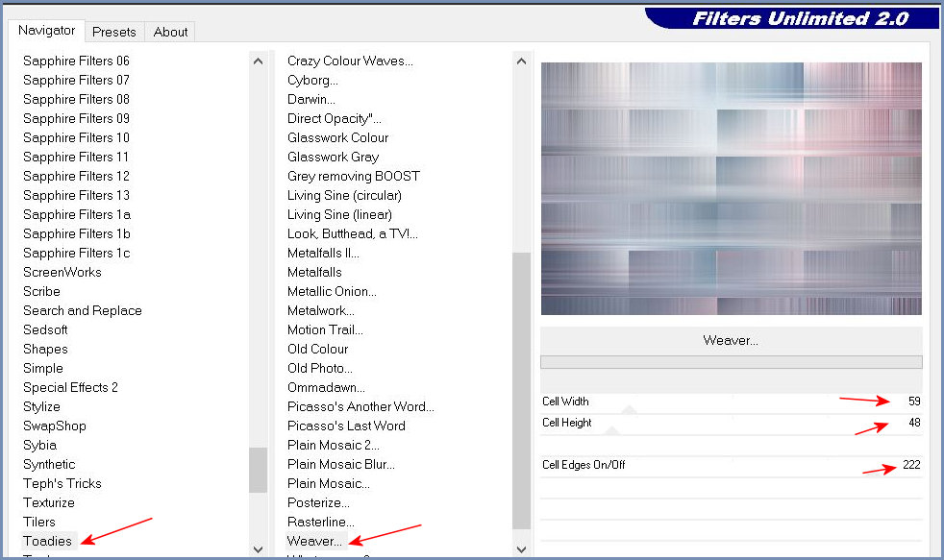Select the Simple filter category
The height and width of the screenshot is (560, 944).
coord(43,368)
